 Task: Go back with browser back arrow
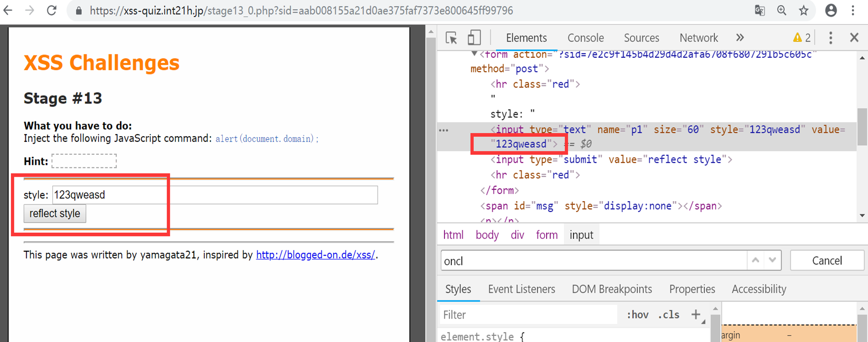point(8,11)
